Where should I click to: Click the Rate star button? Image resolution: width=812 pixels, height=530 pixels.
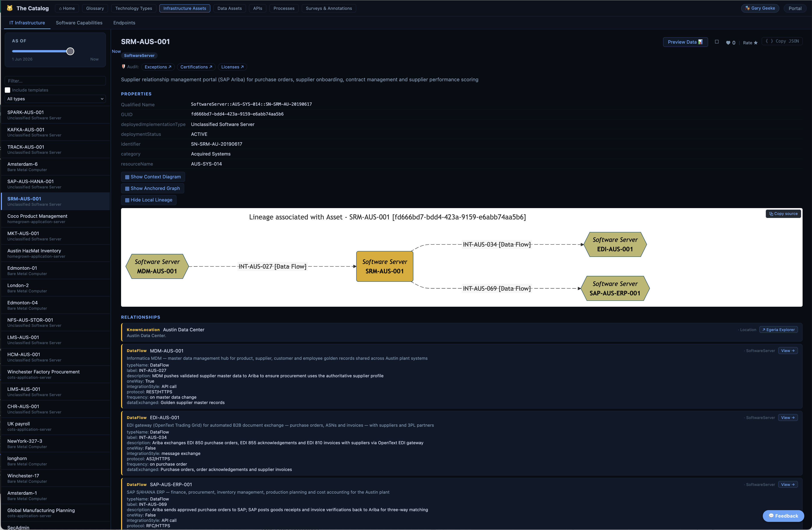point(750,43)
